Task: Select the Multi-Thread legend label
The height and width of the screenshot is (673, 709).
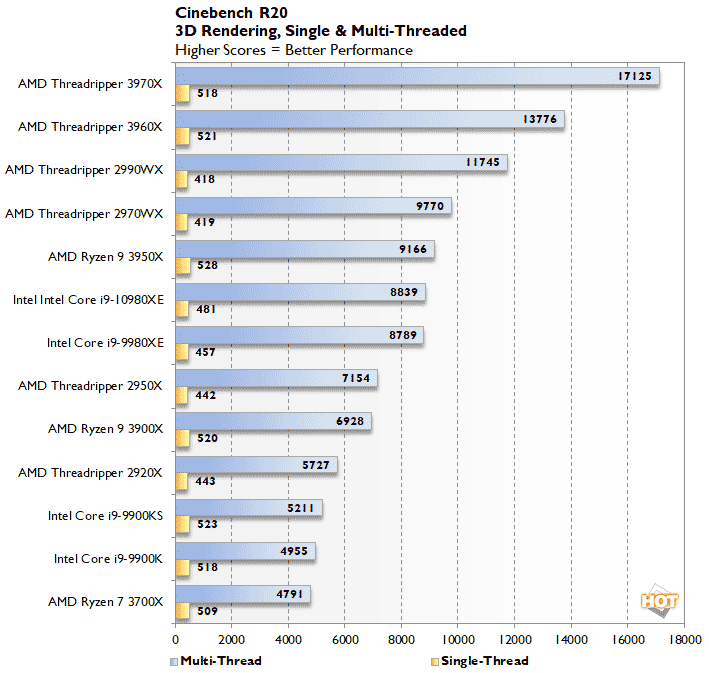Action: coord(221,661)
